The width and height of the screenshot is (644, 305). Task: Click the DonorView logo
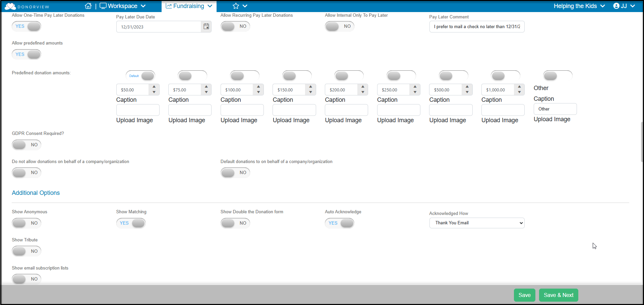click(x=27, y=6)
